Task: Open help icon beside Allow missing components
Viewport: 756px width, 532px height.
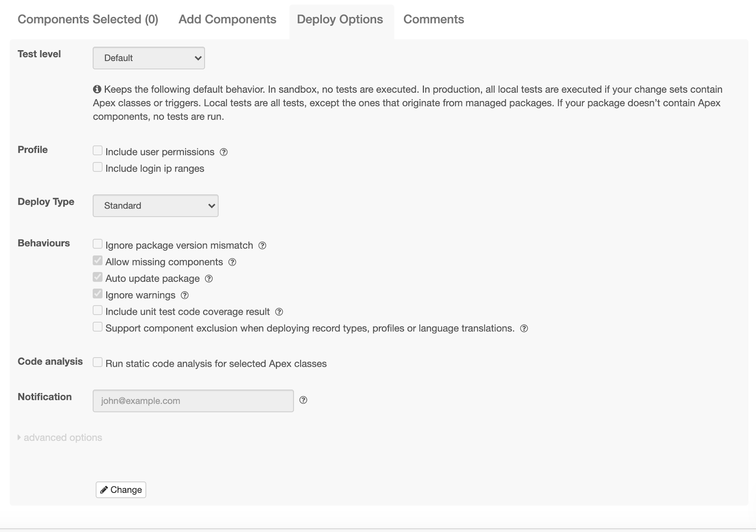Action: [232, 262]
